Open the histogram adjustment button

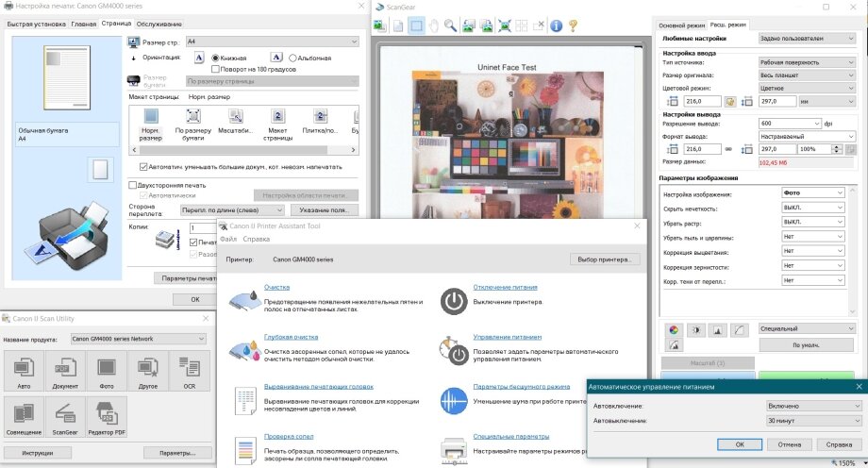coord(717,330)
